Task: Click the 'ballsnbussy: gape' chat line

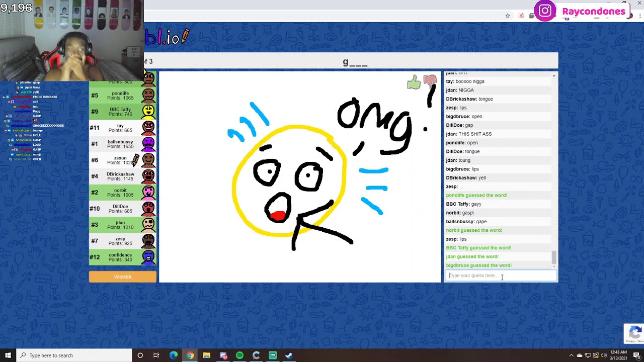Action: pos(466,221)
